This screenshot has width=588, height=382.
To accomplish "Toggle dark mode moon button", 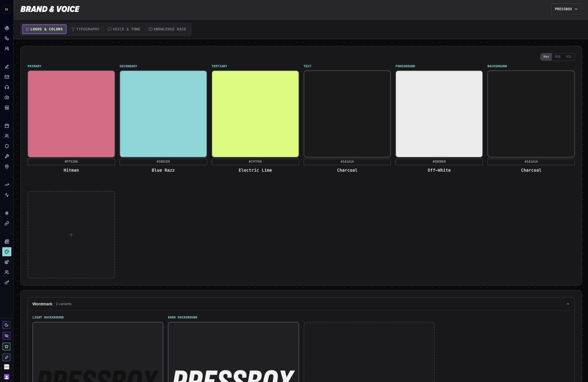I will point(7,325).
